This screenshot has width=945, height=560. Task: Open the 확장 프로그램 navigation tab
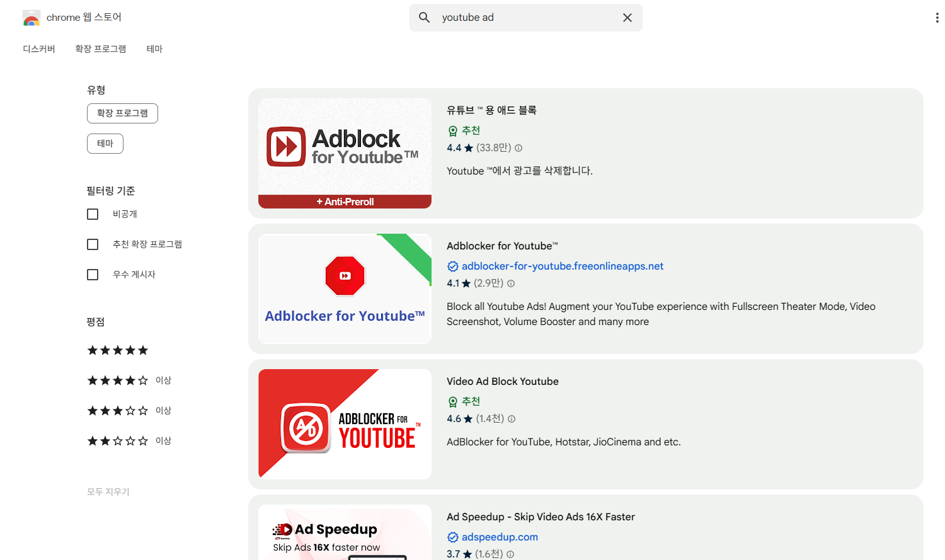101,49
